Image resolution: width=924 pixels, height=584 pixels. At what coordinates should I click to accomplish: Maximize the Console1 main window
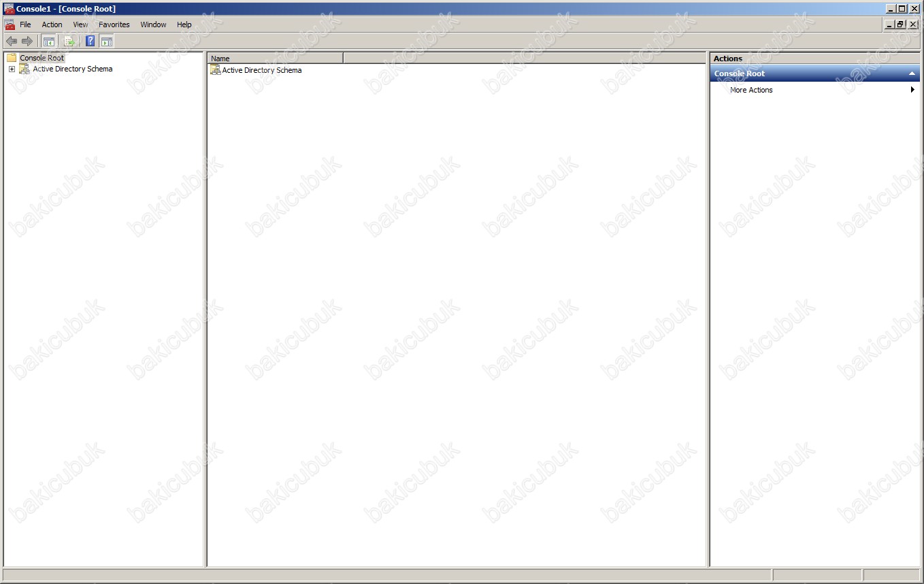tap(902, 9)
